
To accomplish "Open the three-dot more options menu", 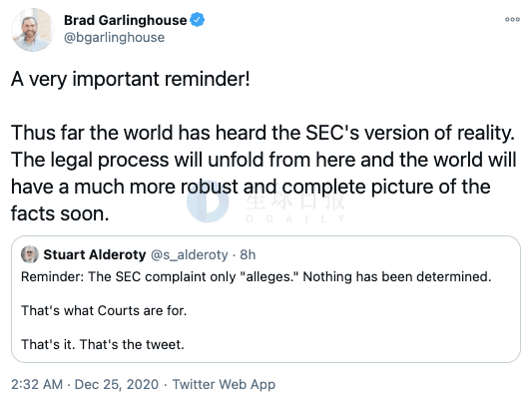I will coord(512,19).
